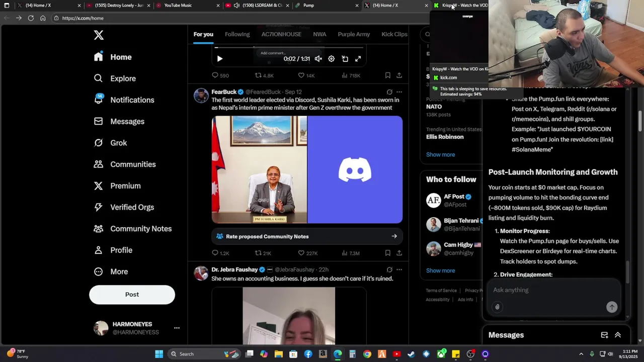Enable picture-in-picture on the video
Viewport: 644px width, 362px height.
(345, 59)
